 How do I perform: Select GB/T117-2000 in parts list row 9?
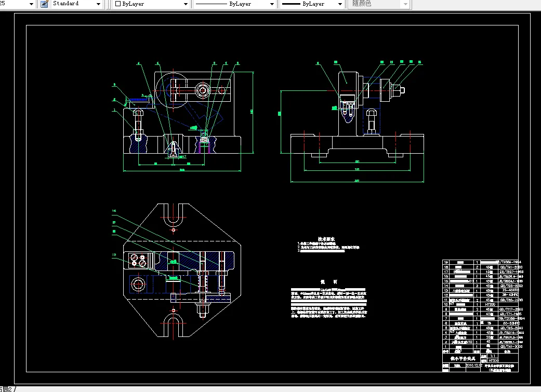511,309
